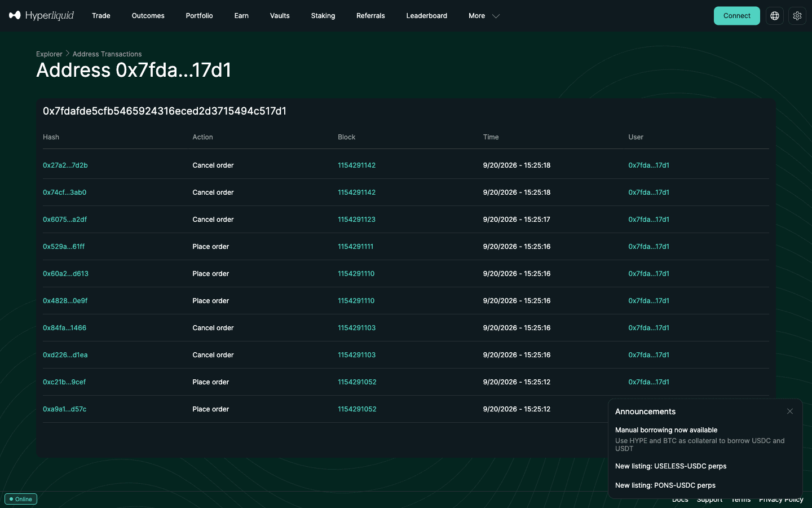812x508 pixels.
Task: Expand the More menu
Action: click(484, 16)
